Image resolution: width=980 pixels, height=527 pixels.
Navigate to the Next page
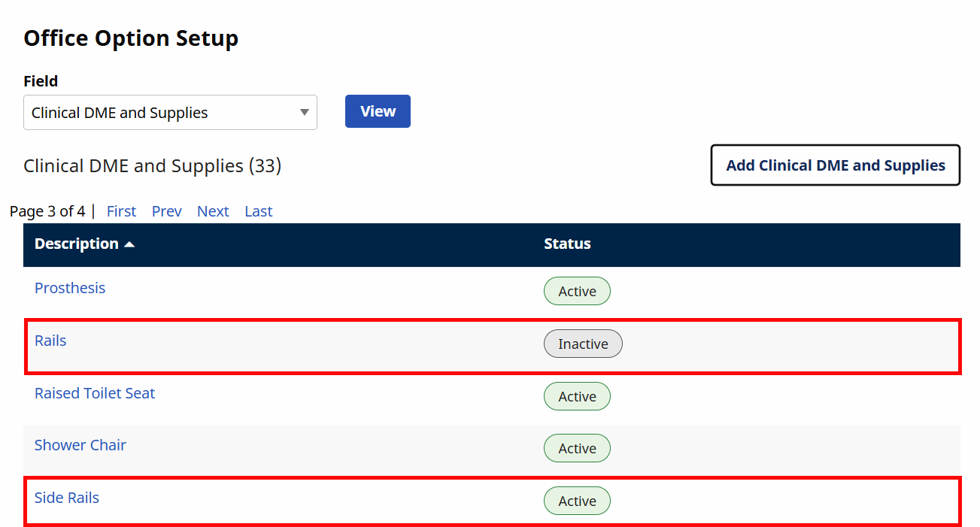pos(213,211)
